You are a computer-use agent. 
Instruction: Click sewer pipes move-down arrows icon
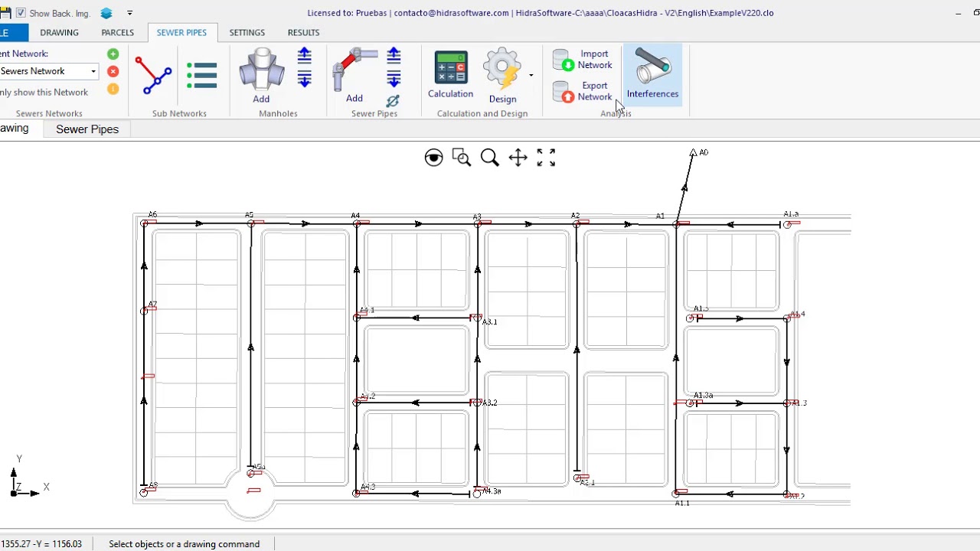(x=394, y=78)
